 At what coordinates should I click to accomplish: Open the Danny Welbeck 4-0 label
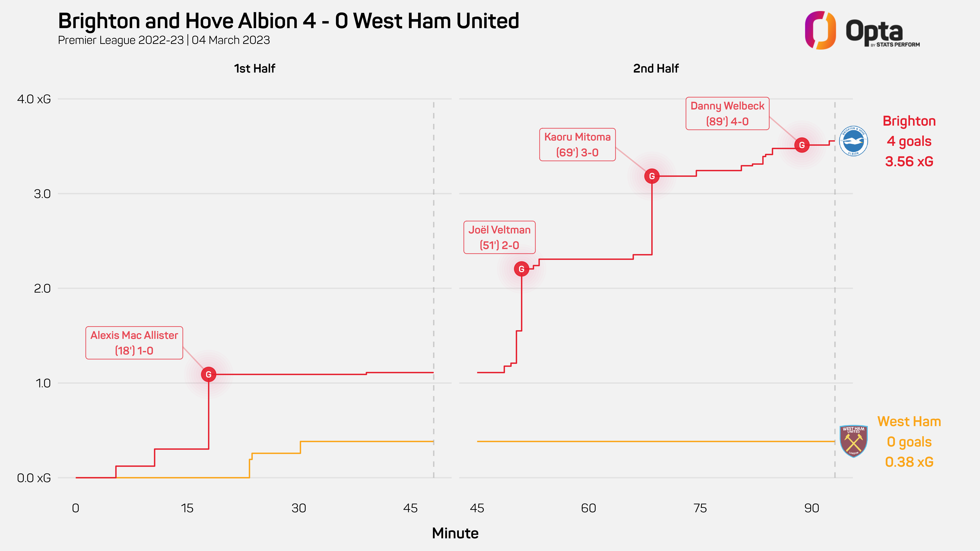[x=727, y=113]
